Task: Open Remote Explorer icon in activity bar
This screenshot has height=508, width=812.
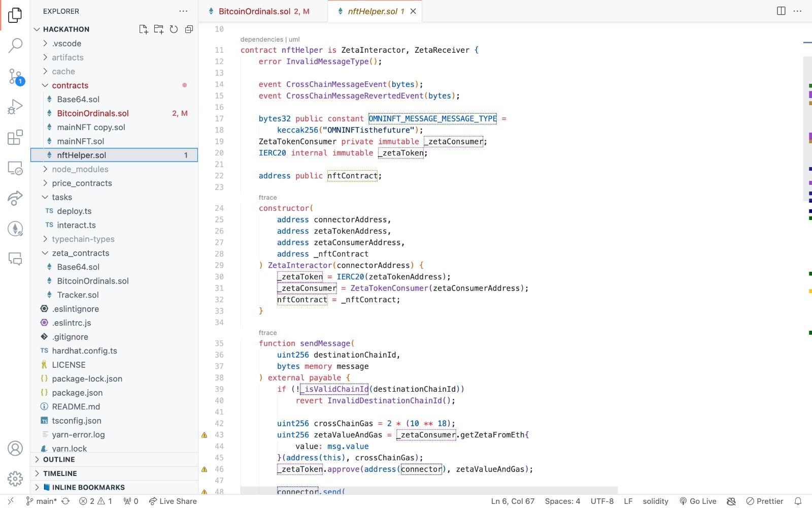Action: click(x=15, y=168)
